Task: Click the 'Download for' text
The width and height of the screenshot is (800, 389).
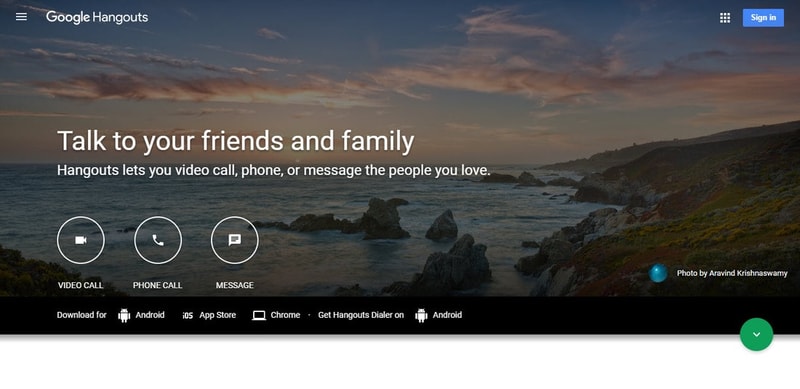Action: pos(82,315)
